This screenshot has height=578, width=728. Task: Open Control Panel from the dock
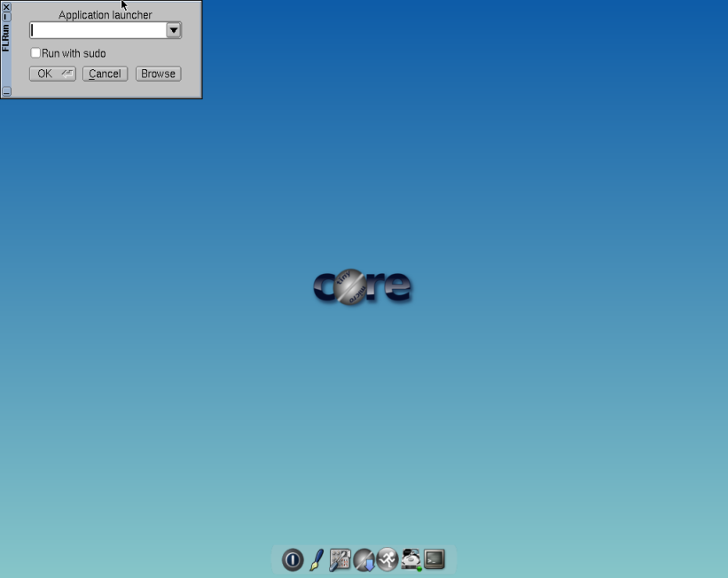(340, 559)
